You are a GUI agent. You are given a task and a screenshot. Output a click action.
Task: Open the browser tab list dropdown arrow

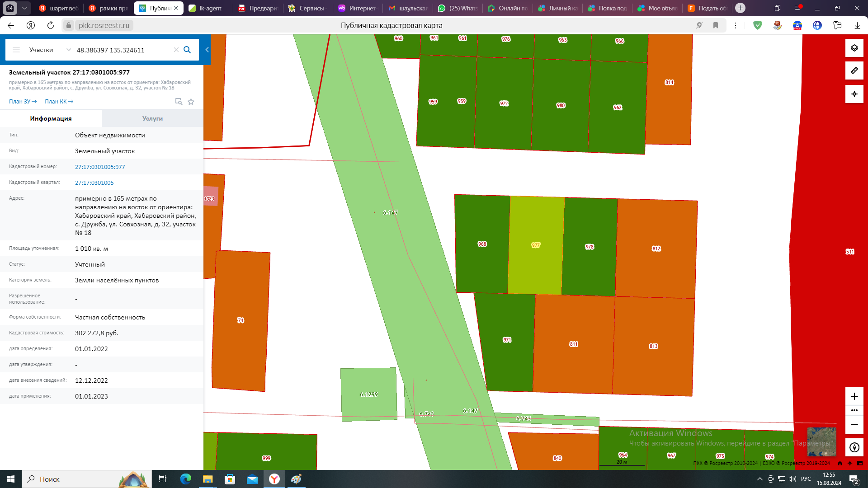pyautogui.click(x=24, y=8)
